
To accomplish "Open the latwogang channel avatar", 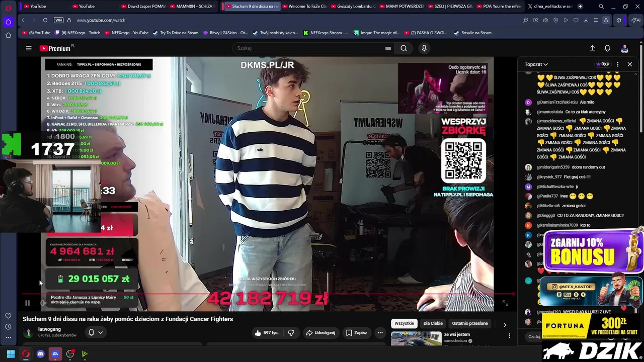I will click(x=29, y=332).
